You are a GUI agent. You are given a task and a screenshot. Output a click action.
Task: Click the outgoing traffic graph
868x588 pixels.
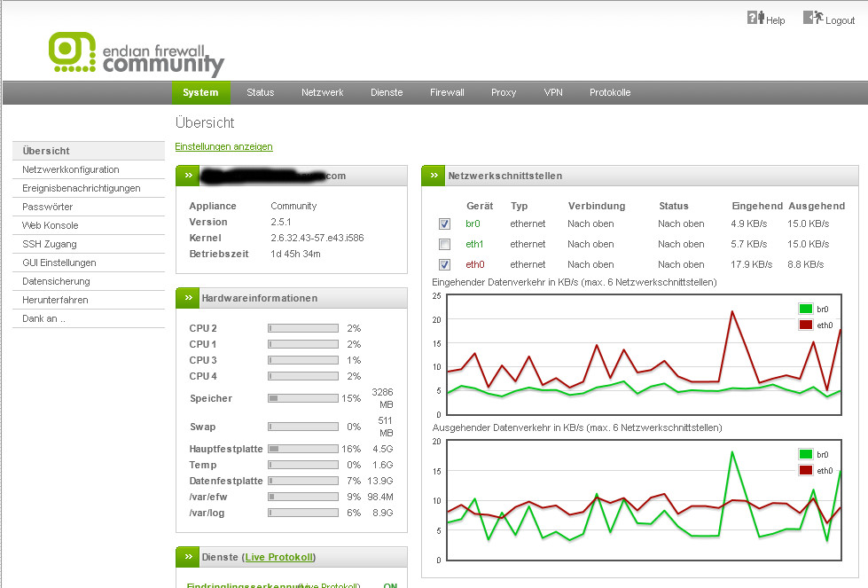click(x=643, y=501)
